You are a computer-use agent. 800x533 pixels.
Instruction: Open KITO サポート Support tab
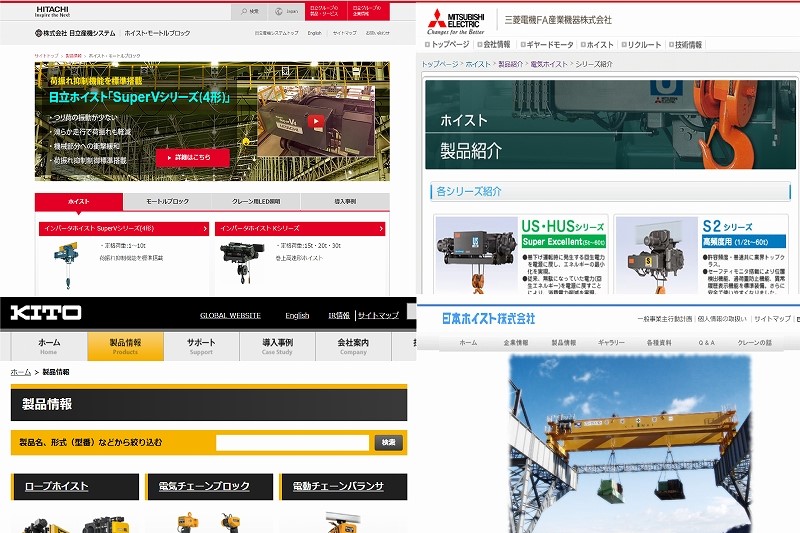(x=202, y=346)
